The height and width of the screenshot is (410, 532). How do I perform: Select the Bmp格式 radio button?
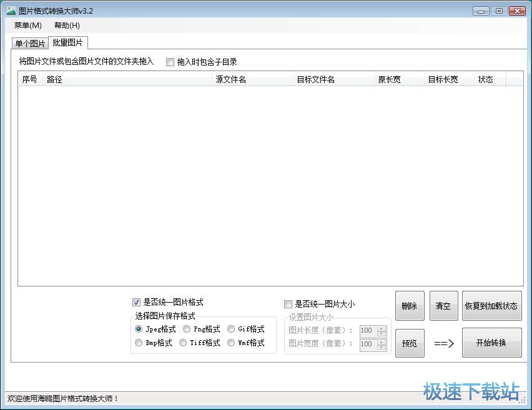(139, 343)
